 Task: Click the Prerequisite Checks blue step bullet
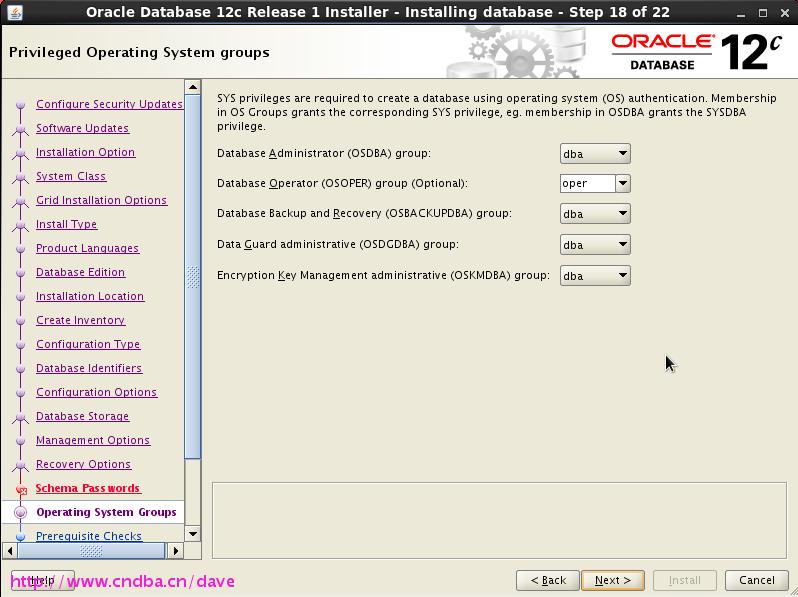(20, 536)
